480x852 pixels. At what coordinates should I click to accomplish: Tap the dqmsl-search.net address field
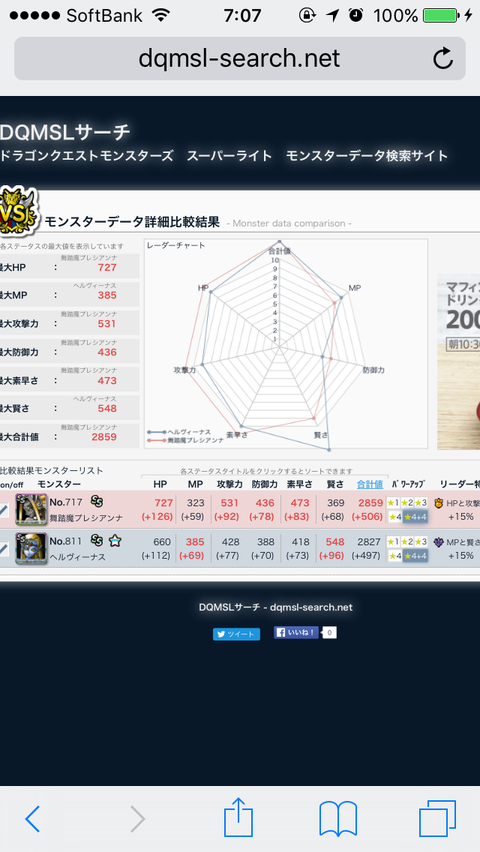240,59
